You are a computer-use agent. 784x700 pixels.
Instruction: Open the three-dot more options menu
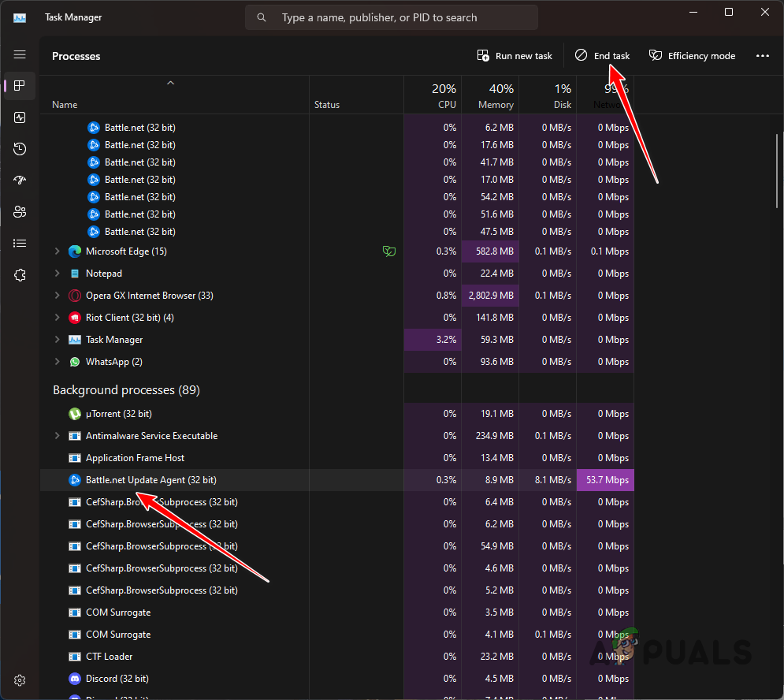point(762,56)
